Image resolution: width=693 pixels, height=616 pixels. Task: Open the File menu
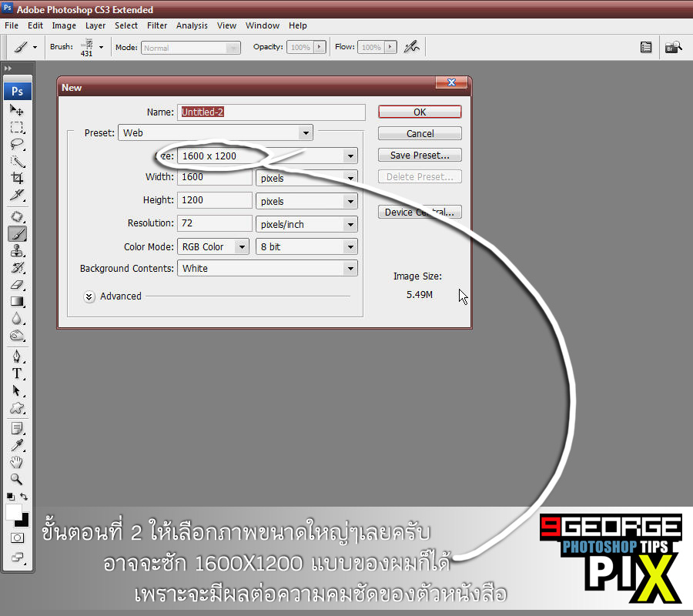pyautogui.click(x=12, y=25)
